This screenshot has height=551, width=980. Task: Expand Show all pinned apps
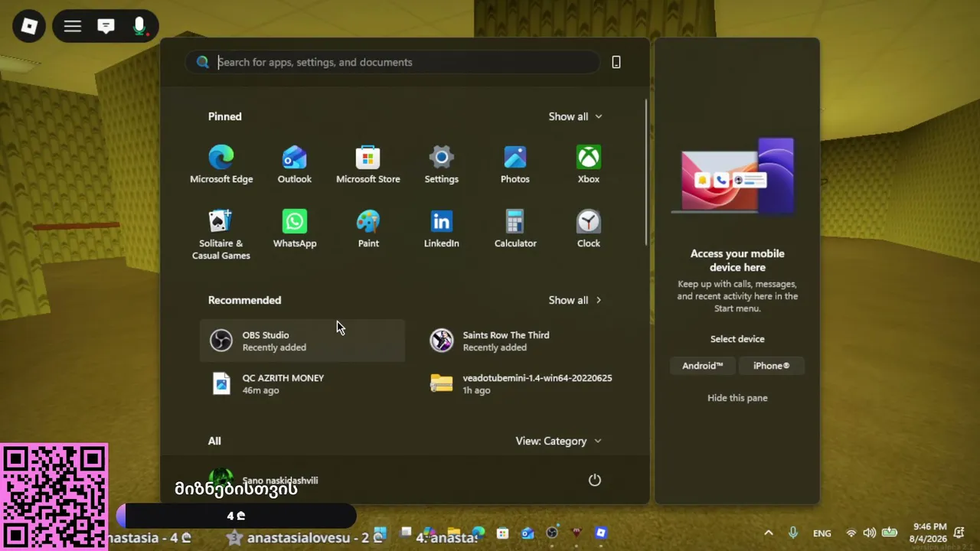tap(576, 116)
